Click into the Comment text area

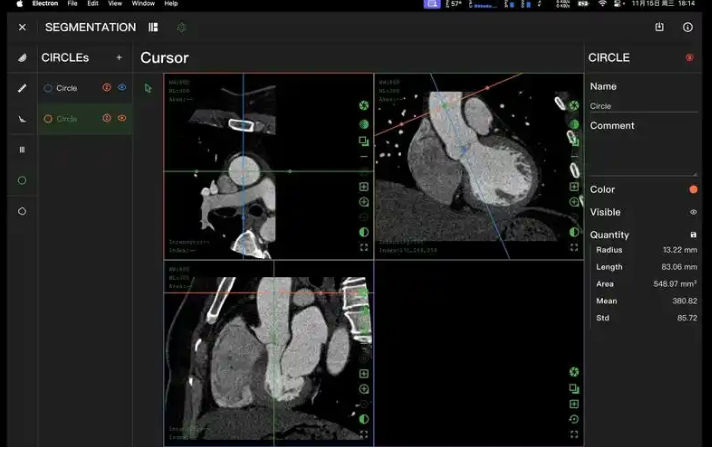[x=643, y=154]
